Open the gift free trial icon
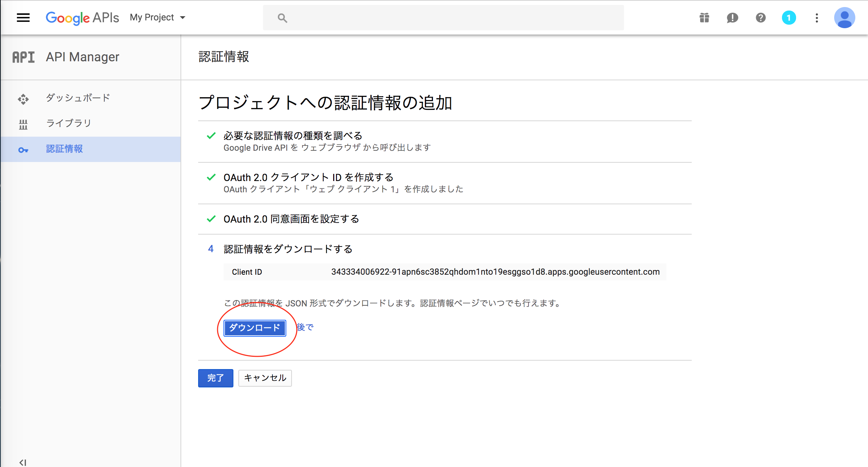This screenshot has width=868, height=467. click(704, 18)
